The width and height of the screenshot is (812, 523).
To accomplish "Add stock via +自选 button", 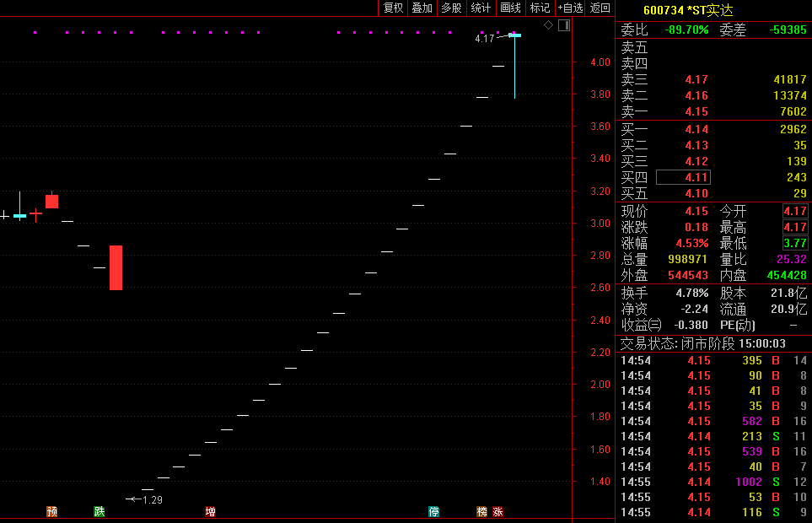I will [570, 8].
